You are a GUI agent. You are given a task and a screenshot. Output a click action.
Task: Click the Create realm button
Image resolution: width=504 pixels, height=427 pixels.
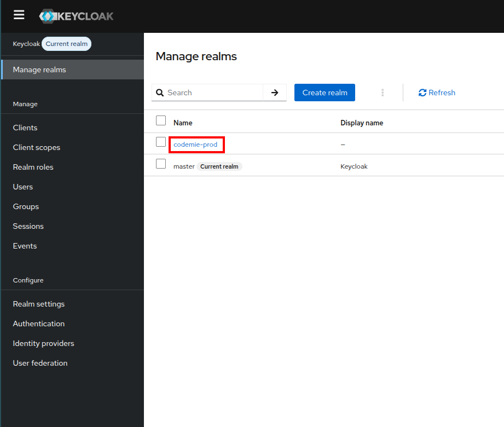[x=325, y=93]
